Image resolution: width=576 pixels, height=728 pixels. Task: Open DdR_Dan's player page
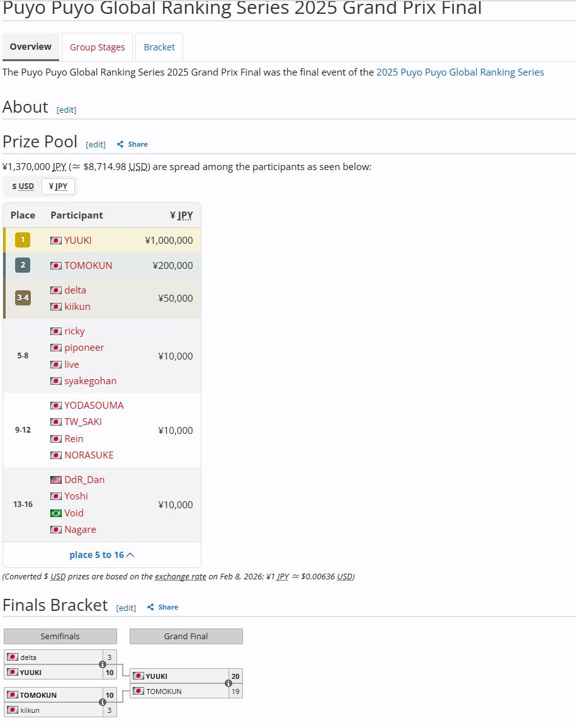tap(84, 480)
